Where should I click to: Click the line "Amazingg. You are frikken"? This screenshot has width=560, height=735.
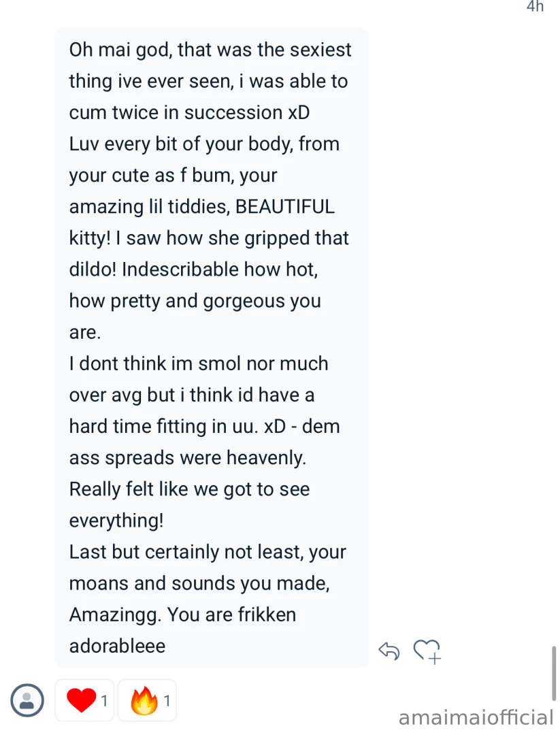point(182,615)
